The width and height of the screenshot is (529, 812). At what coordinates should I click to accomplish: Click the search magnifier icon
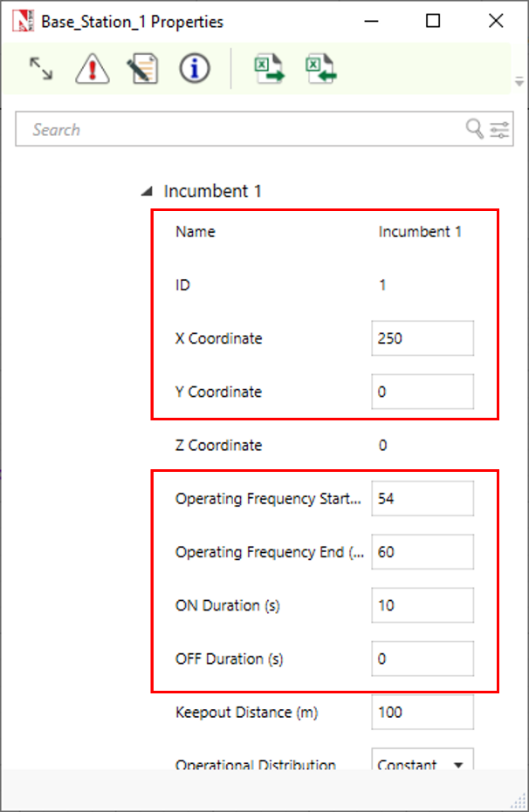[x=474, y=130]
